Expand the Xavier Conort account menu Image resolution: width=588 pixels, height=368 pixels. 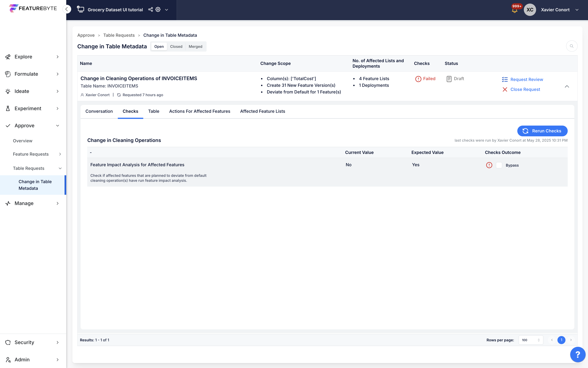pyautogui.click(x=577, y=10)
